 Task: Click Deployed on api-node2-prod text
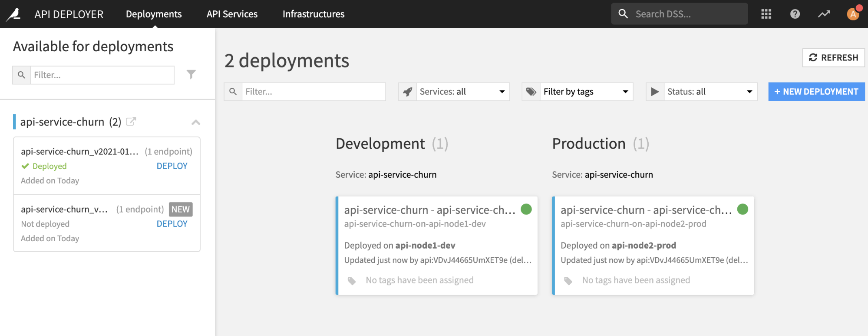618,246
